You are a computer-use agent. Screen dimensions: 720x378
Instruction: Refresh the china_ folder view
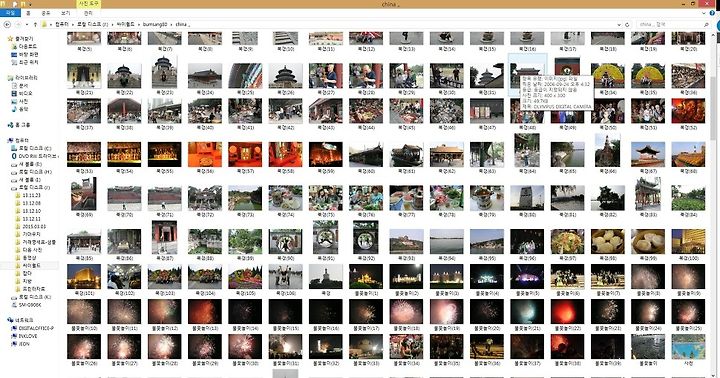click(627, 24)
